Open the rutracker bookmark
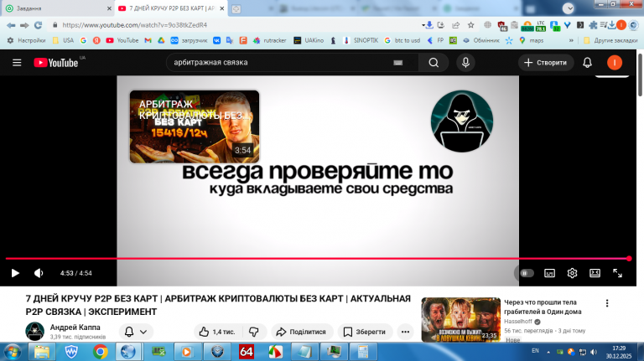The image size is (644, 361). coord(269,40)
